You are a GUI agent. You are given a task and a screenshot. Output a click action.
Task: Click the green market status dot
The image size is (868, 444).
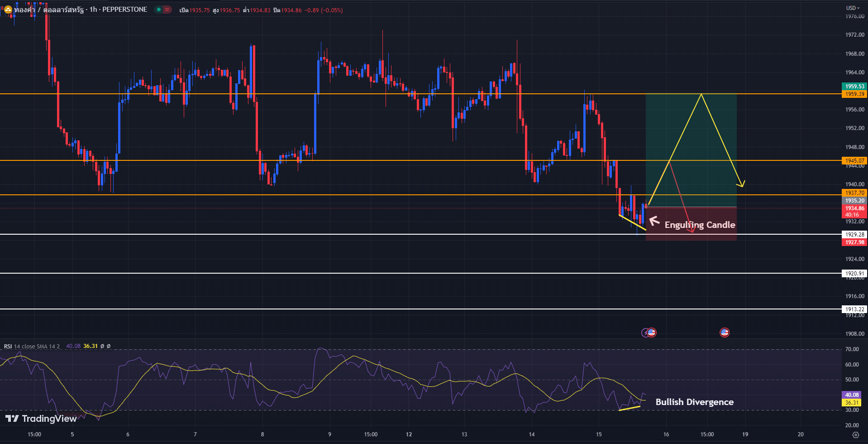158,10
